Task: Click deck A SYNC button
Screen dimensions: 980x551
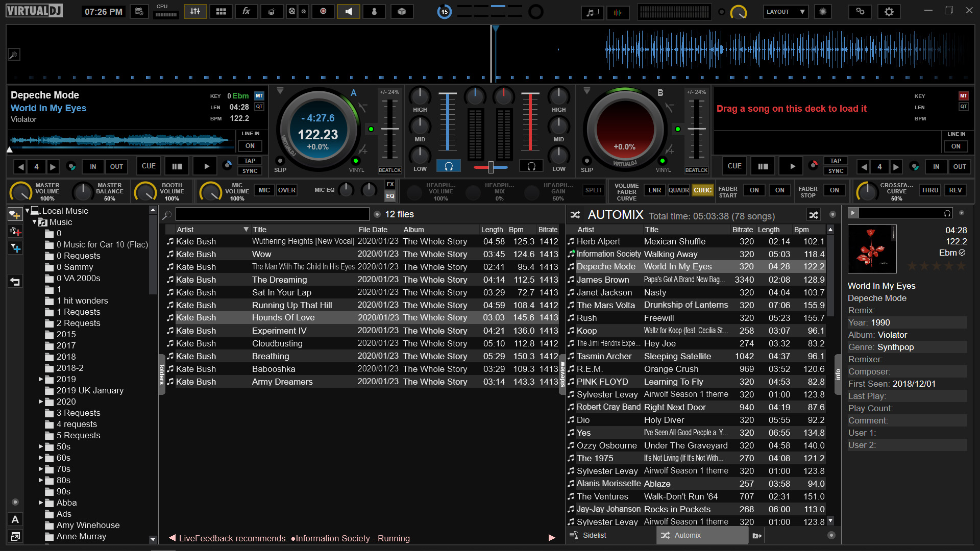Action: point(250,171)
